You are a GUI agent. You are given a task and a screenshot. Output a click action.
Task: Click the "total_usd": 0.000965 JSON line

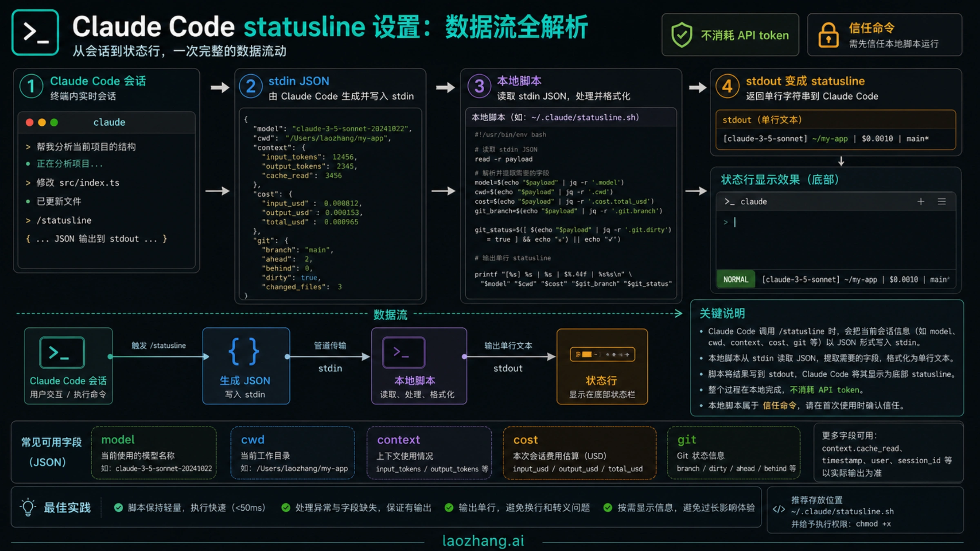[310, 222]
